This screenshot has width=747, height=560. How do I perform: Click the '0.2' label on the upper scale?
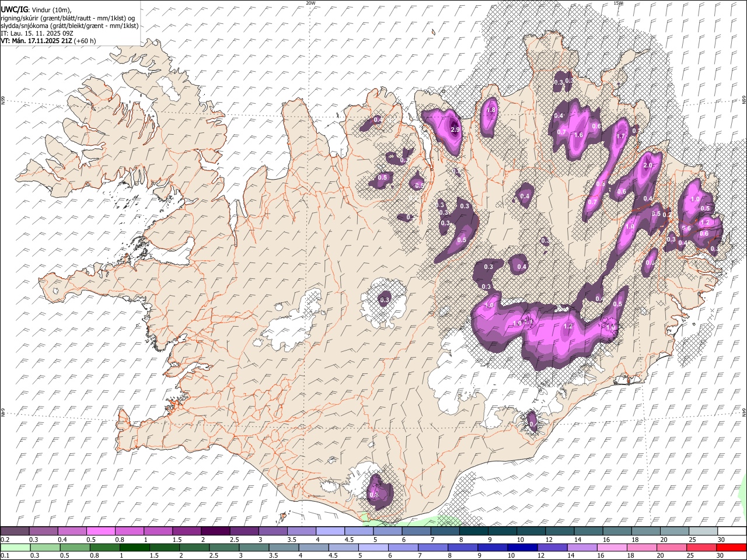[5, 540]
